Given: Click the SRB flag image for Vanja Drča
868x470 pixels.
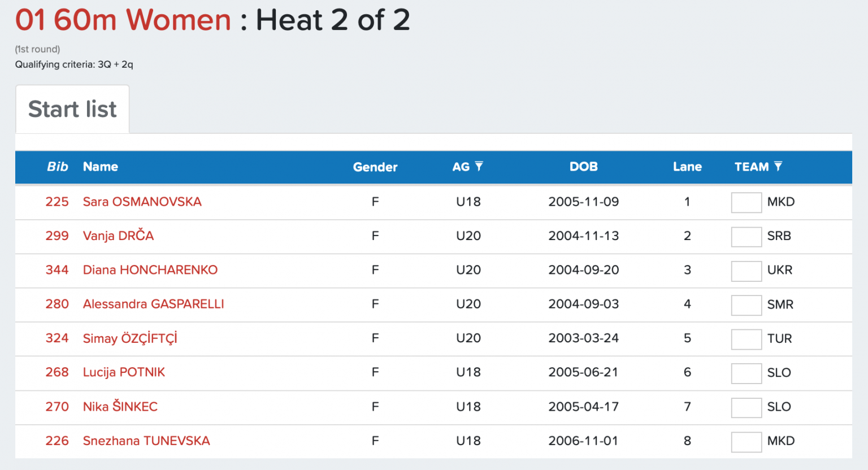Looking at the screenshot, I should pyautogui.click(x=746, y=237).
